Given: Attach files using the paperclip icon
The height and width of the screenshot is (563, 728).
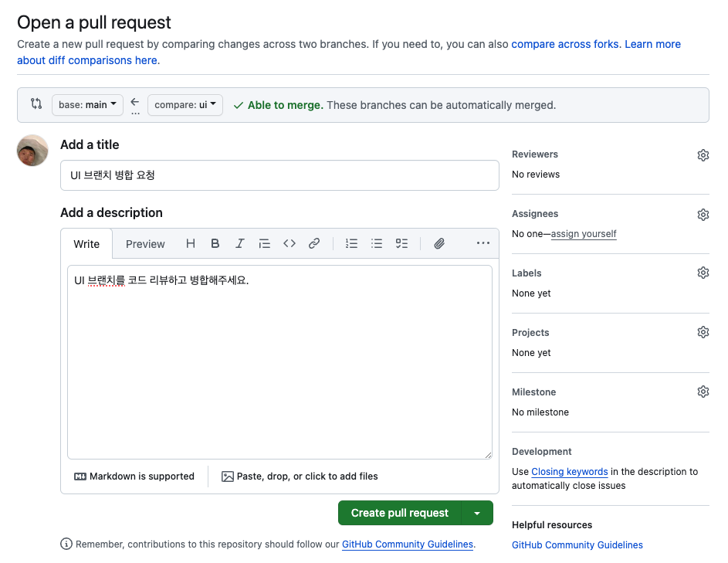Looking at the screenshot, I should (439, 243).
